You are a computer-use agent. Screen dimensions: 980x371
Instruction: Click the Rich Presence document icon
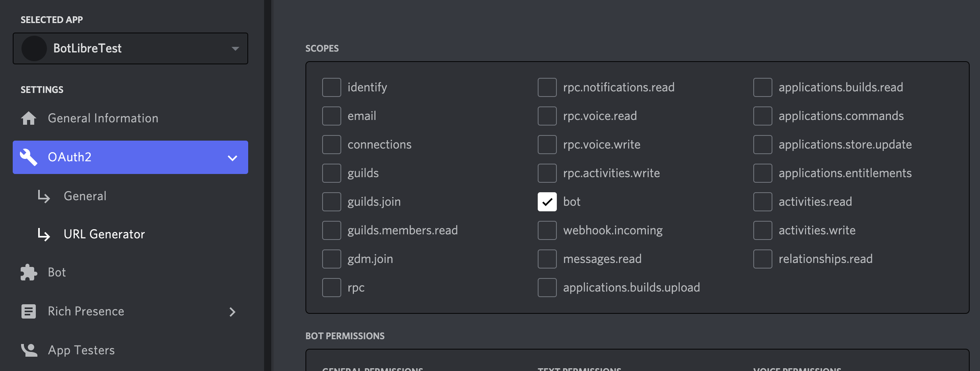pos(29,311)
